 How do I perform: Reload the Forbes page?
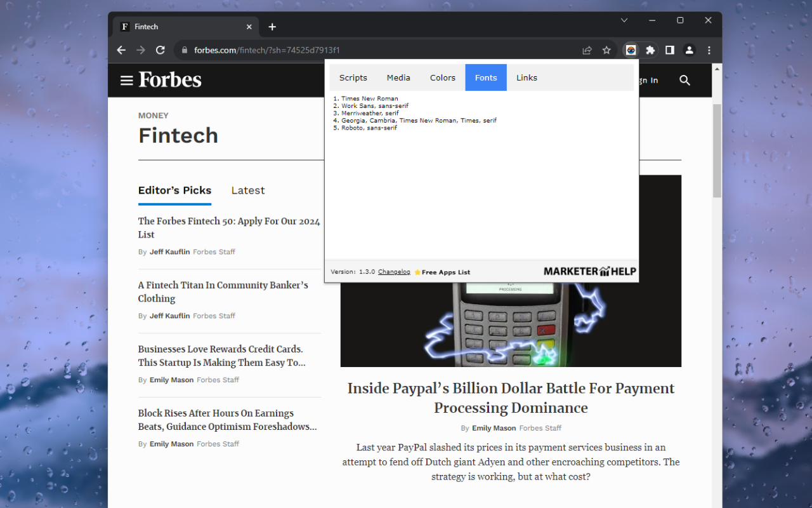click(x=160, y=50)
